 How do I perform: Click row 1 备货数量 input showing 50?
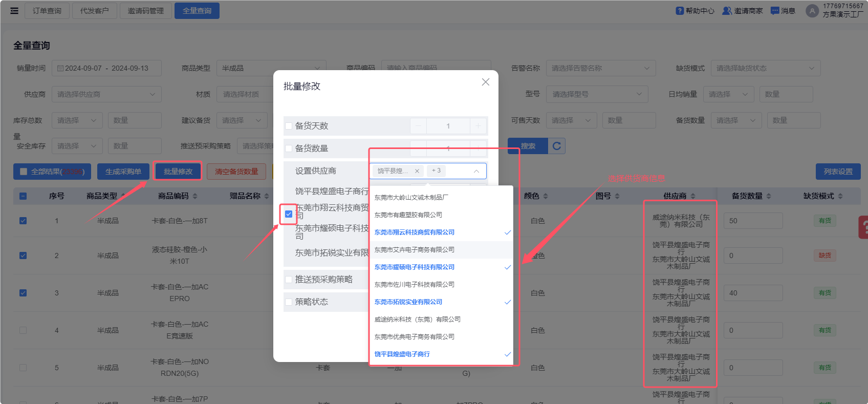(753, 221)
